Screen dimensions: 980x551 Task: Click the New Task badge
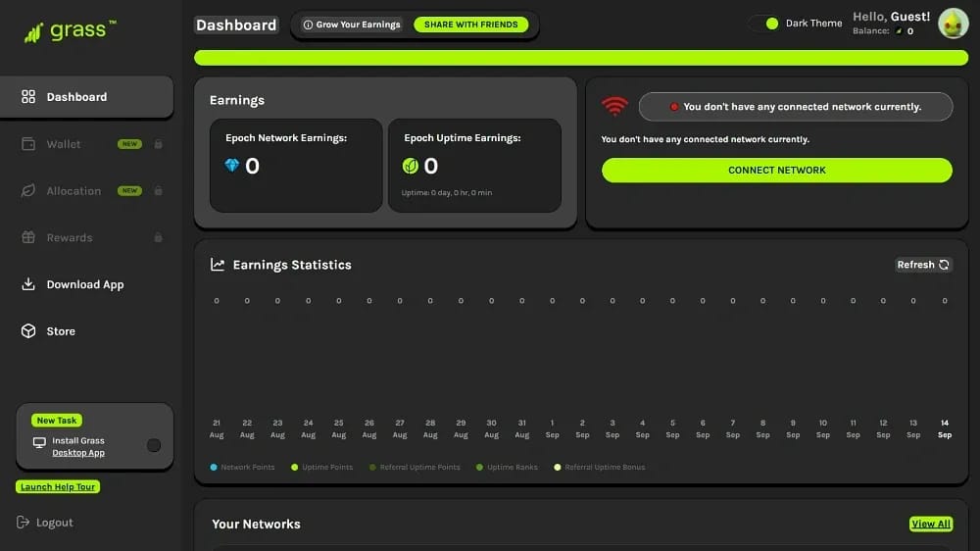[x=57, y=421]
